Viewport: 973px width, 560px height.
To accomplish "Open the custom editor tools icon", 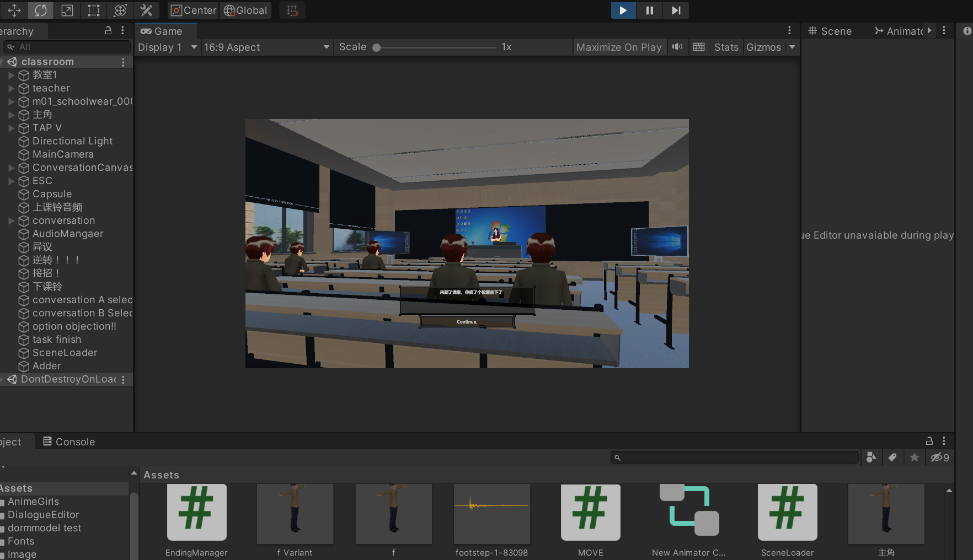I will click(x=146, y=10).
